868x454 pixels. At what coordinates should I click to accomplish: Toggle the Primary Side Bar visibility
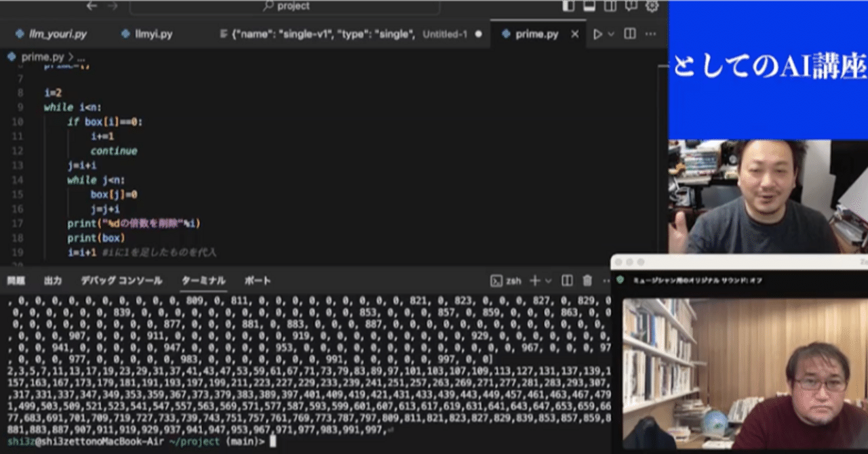(x=569, y=5)
